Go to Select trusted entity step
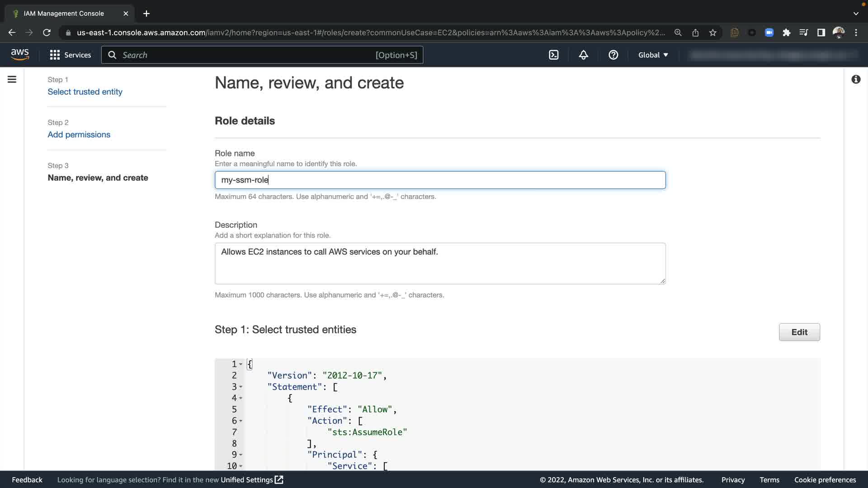Image resolution: width=868 pixels, height=488 pixels. click(85, 92)
